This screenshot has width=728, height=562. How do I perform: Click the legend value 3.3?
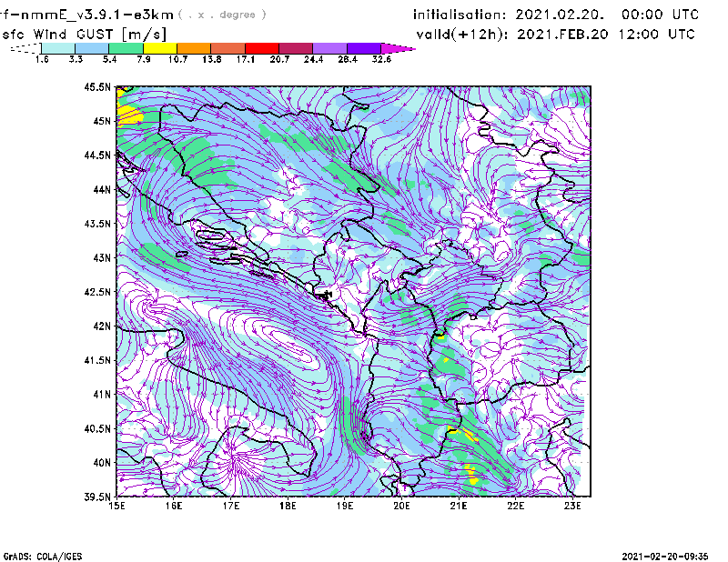76,59
